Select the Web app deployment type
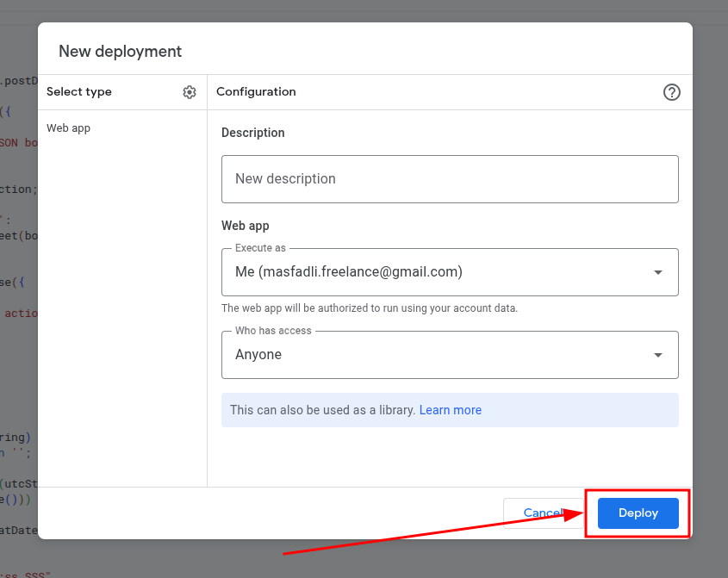728x578 pixels. pyautogui.click(x=69, y=128)
